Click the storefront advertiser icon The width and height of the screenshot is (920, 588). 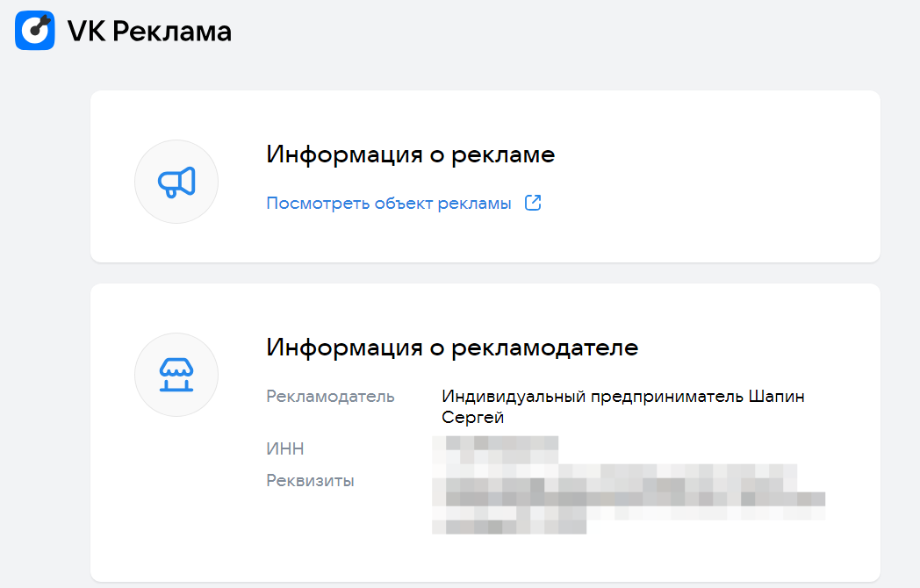pos(176,375)
